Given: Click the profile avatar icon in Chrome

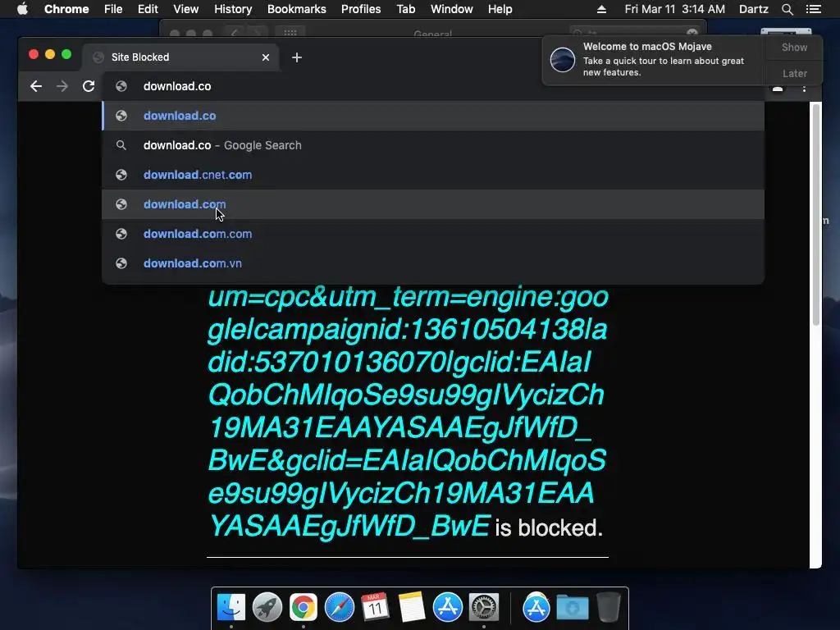Looking at the screenshot, I should pyautogui.click(x=778, y=89).
